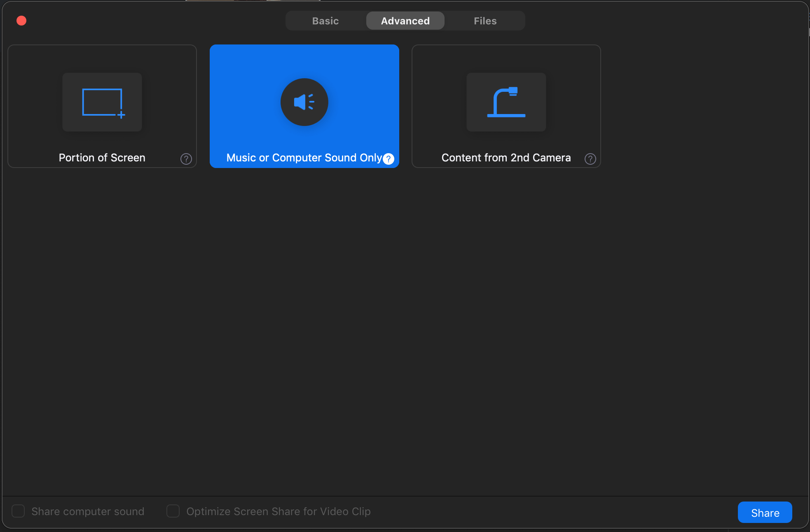The width and height of the screenshot is (810, 532).
Task: Click the speaker icon for computer sound
Action: coord(304,102)
